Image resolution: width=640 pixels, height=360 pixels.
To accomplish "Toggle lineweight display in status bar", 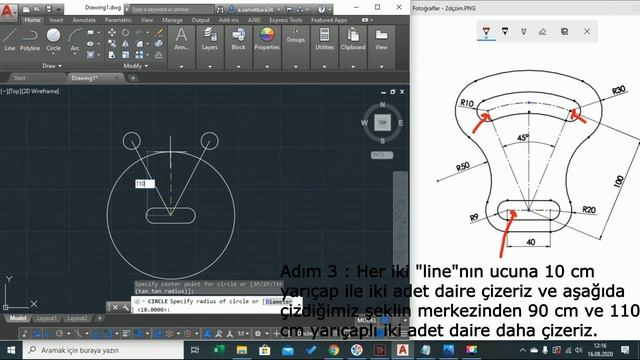I will coord(126,334).
